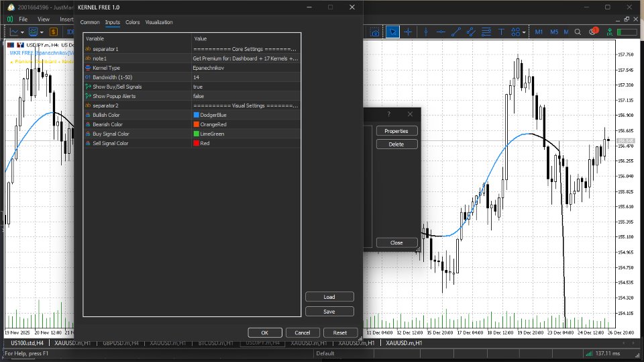Expand the chart type dropdown arrow
644x362 pixels.
(x=22, y=32)
